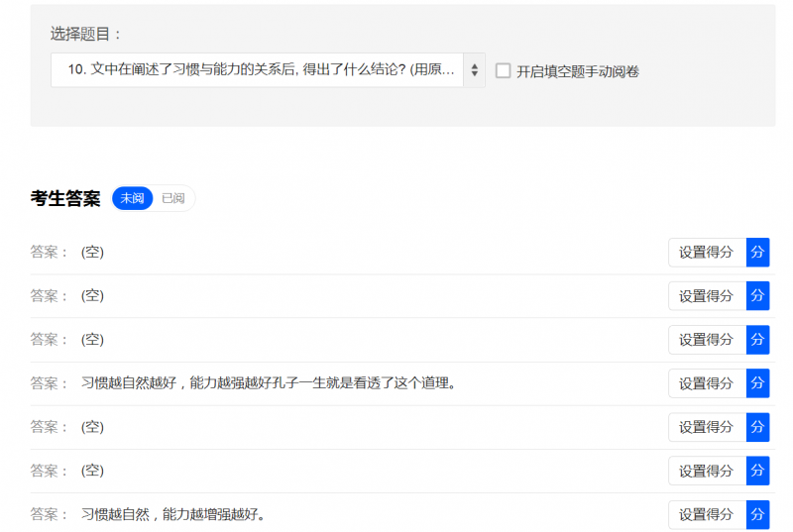
Task: Select the answer text mentioning 孔子一生
Action: [271, 383]
